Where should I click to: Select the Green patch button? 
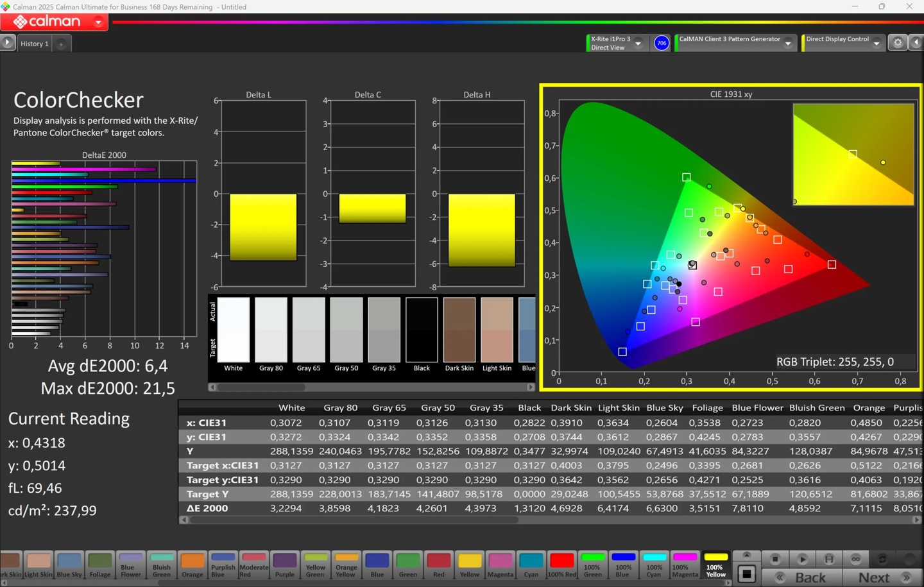click(x=408, y=565)
